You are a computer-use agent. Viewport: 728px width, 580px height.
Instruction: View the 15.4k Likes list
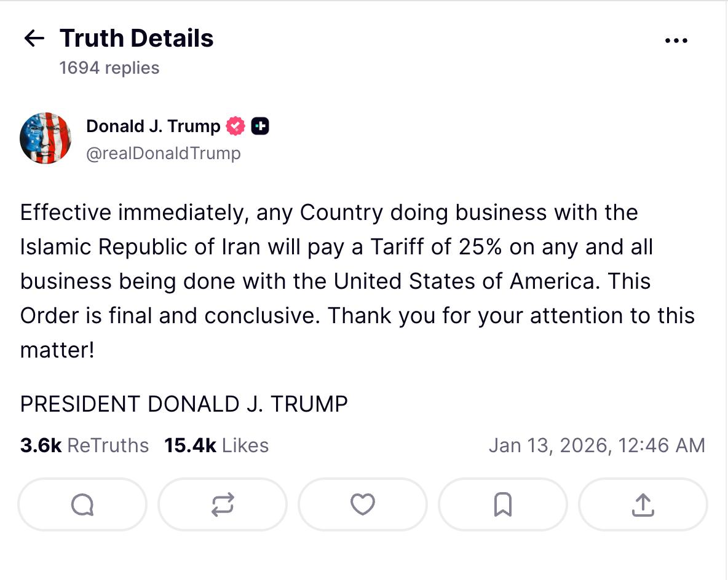216,445
